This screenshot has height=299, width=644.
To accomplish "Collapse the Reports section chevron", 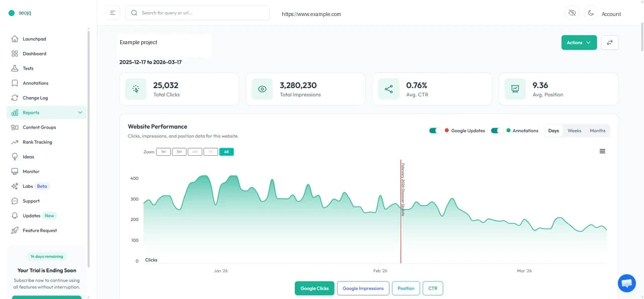I will tap(80, 113).
